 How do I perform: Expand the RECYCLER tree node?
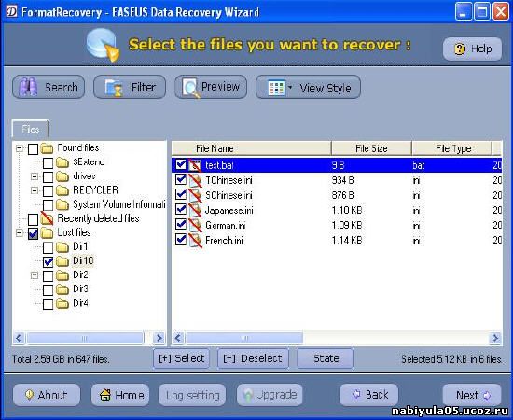pos(35,190)
